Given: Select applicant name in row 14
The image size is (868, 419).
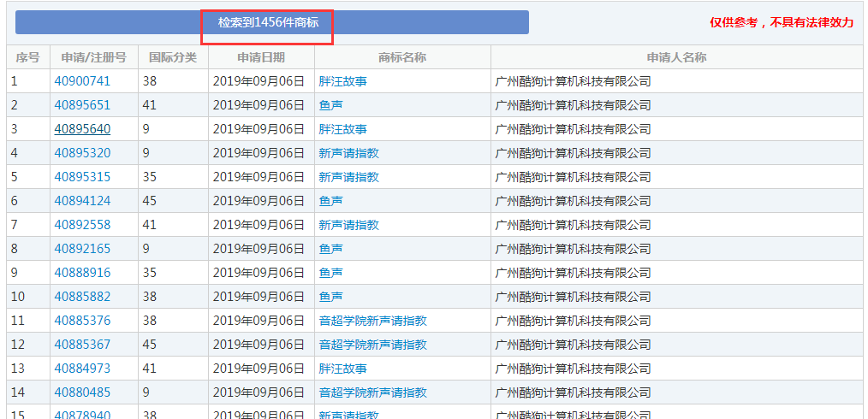Looking at the screenshot, I should pos(573,392).
